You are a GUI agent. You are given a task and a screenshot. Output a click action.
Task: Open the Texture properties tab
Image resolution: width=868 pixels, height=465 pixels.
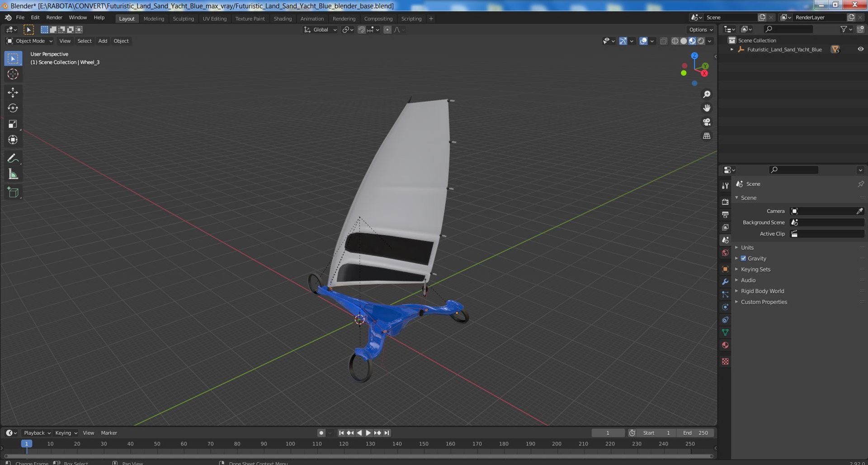725,361
